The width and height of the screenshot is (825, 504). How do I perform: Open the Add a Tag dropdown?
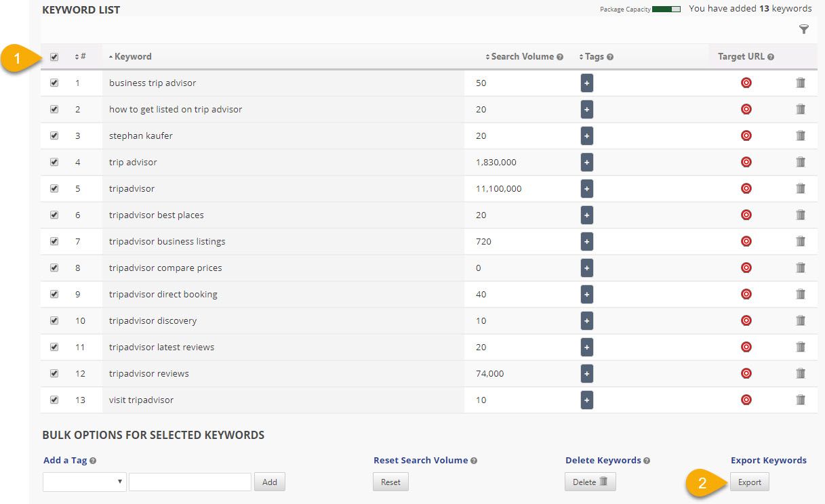point(84,482)
